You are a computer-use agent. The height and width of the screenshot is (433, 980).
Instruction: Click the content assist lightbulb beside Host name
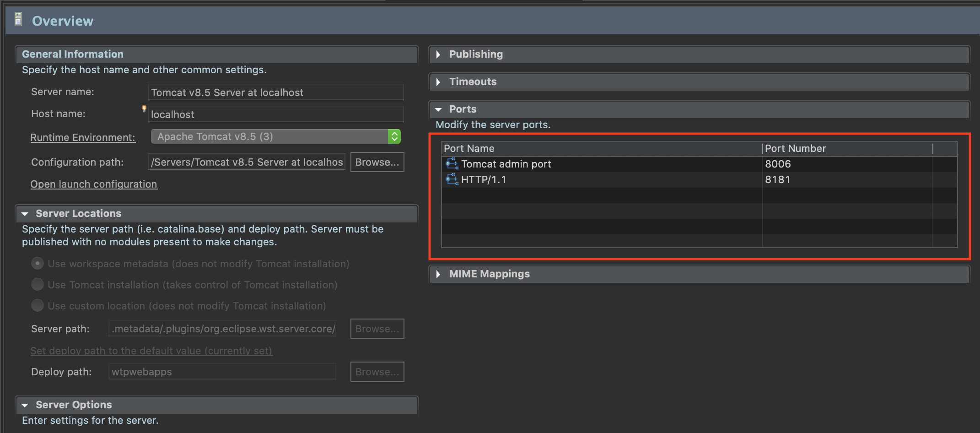[144, 108]
